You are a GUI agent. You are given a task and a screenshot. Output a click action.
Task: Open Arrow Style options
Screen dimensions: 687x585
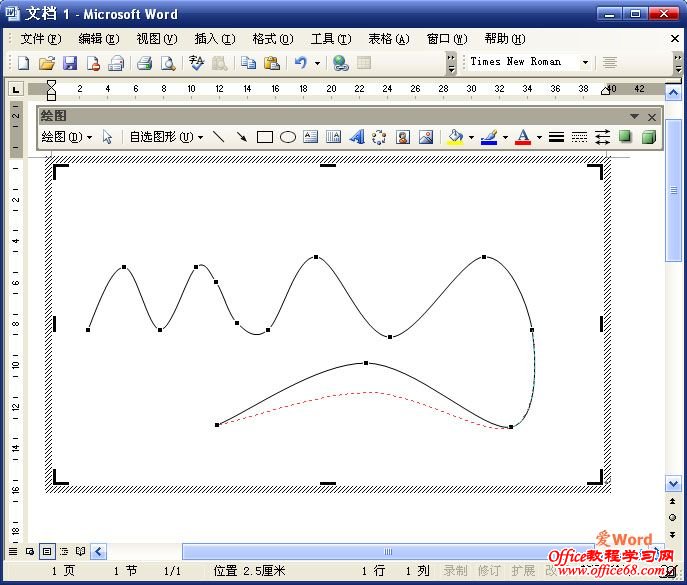pyautogui.click(x=602, y=137)
